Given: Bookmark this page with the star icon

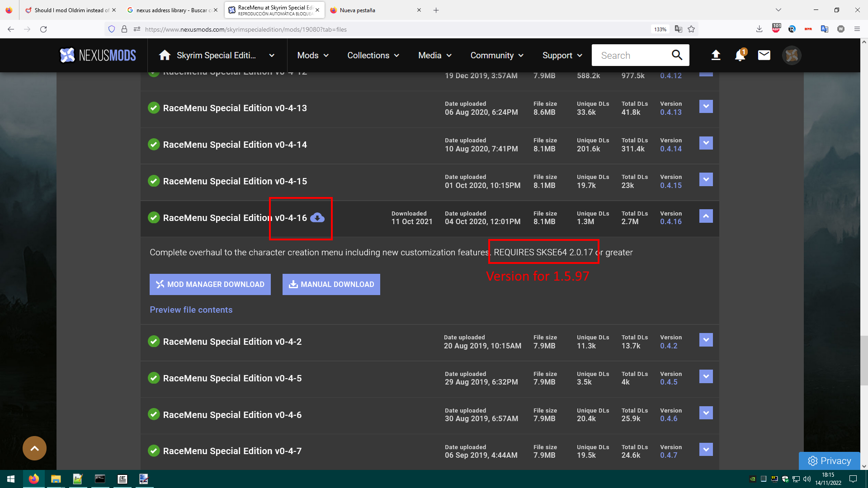Looking at the screenshot, I should (691, 29).
